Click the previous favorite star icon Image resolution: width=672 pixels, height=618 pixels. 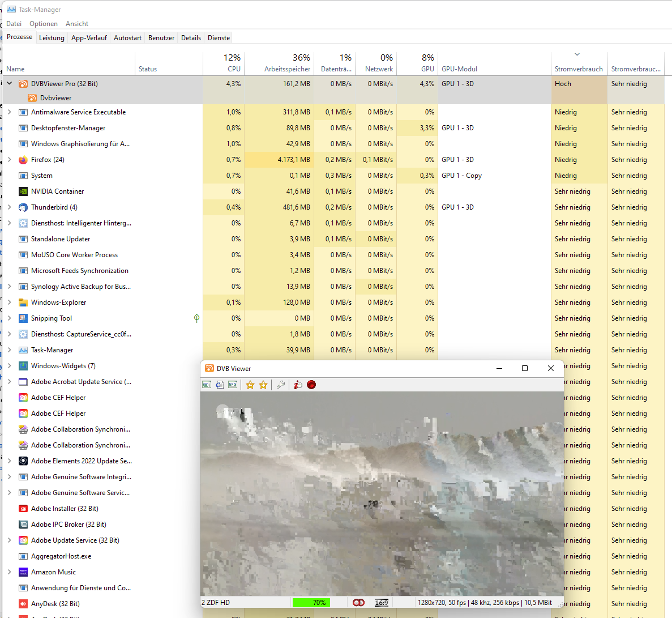[x=250, y=385]
